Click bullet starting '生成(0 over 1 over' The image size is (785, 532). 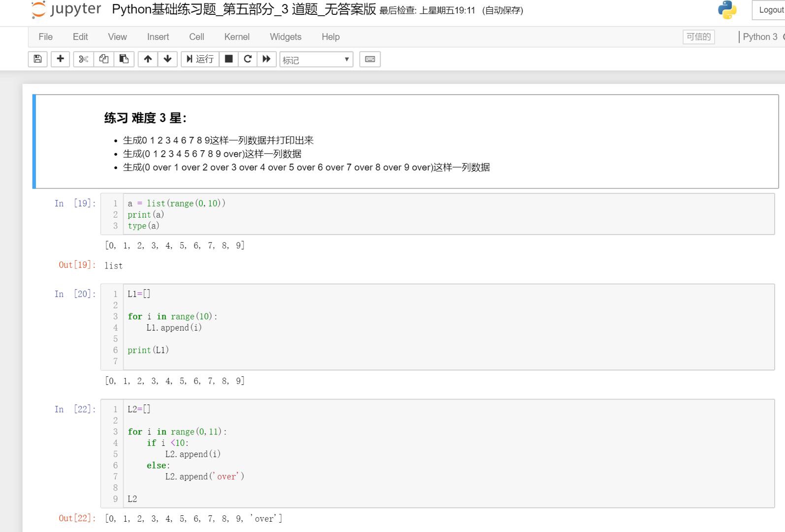306,167
